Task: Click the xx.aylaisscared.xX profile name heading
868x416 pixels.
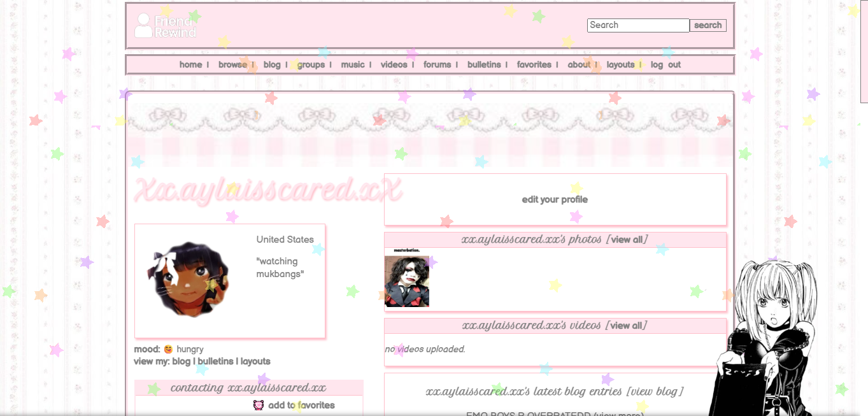Action: point(269,190)
